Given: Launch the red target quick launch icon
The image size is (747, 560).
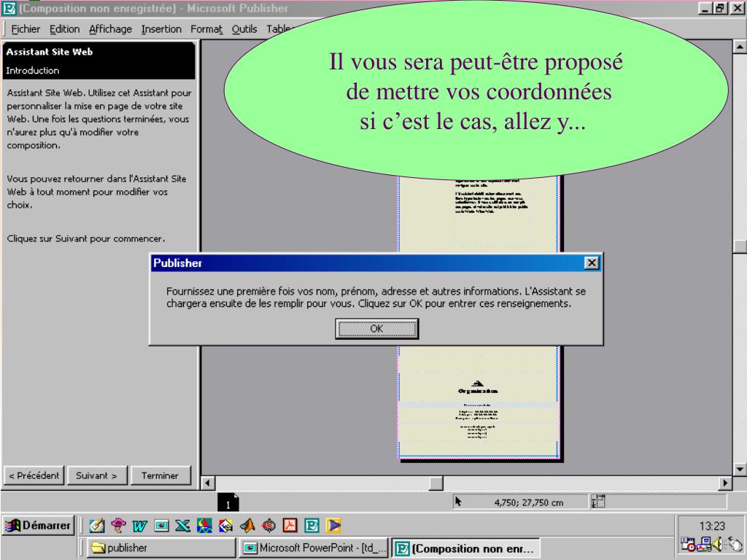Looking at the screenshot, I should point(268,525).
